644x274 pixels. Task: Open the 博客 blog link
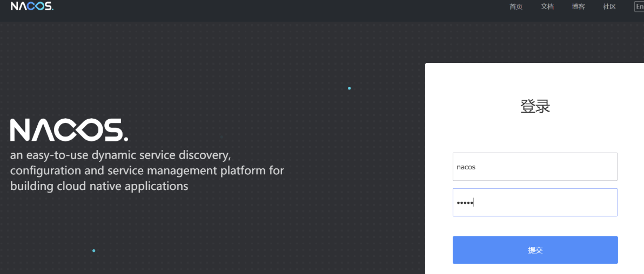[x=578, y=6]
